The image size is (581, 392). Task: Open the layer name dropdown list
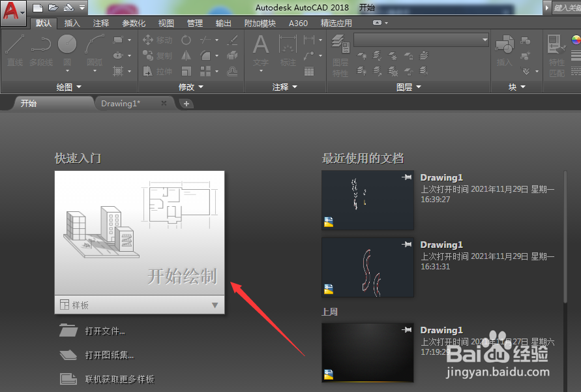[421, 40]
